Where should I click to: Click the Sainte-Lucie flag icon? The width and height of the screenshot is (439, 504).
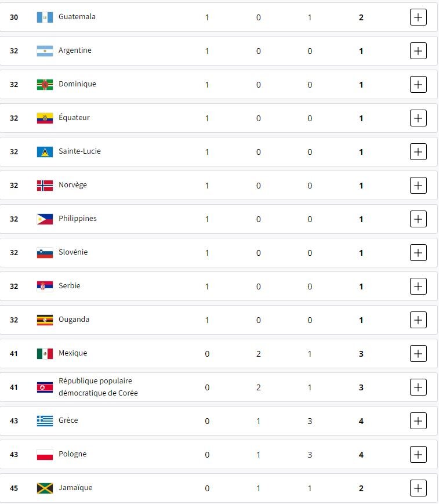point(45,152)
